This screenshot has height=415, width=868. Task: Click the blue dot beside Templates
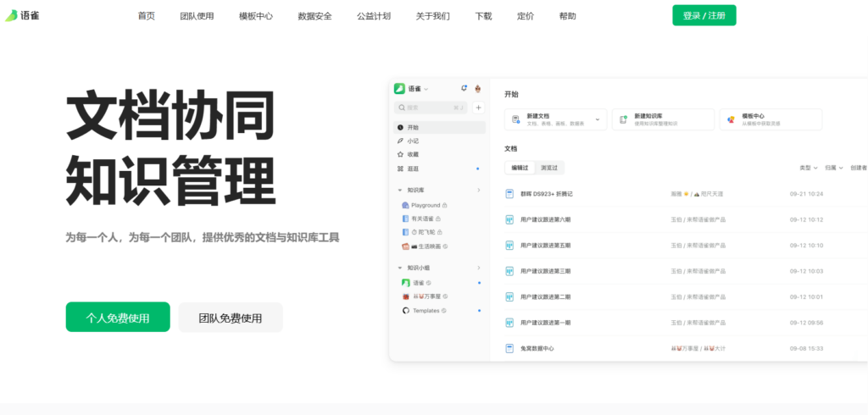click(x=479, y=311)
